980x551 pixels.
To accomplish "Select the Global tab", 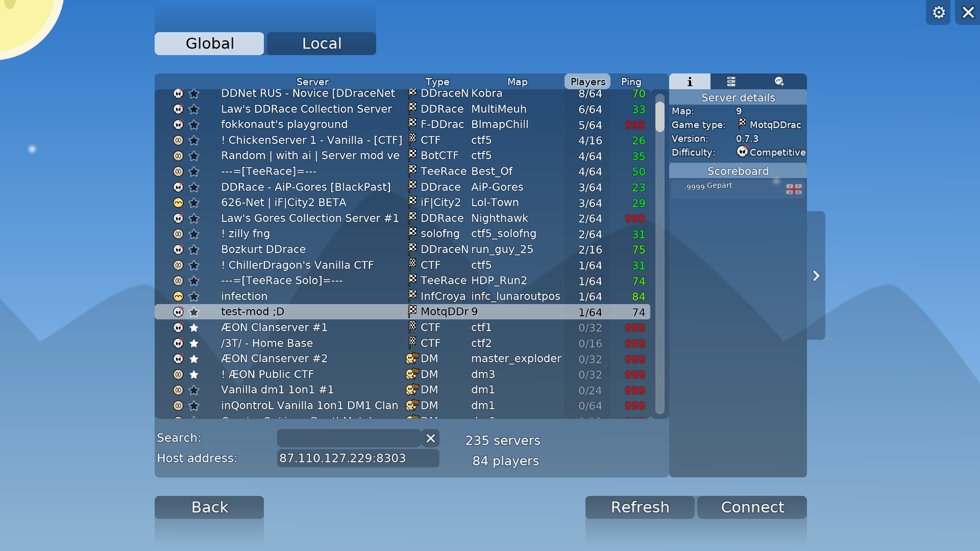I will (x=209, y=43).
